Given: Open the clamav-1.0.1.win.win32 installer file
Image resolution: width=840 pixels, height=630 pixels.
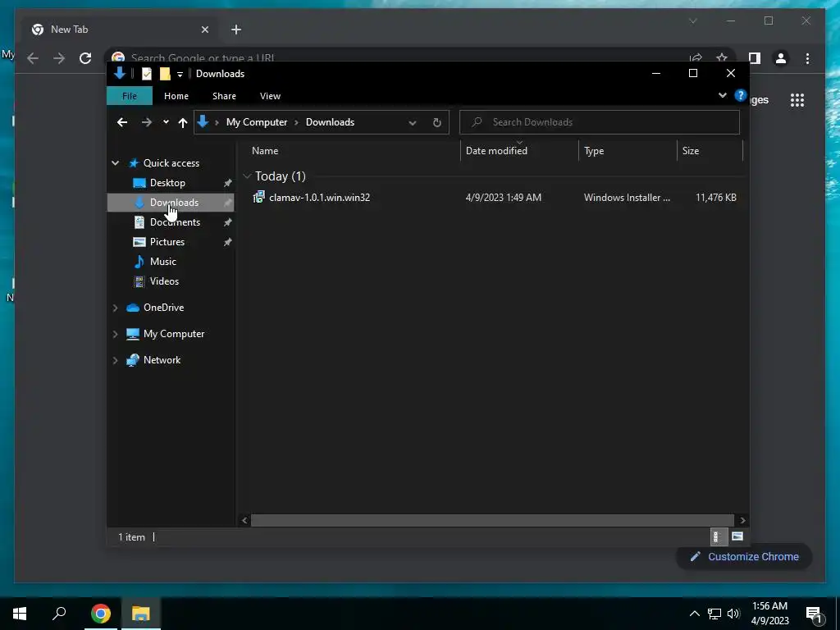Looking at the screenshot, I should tap(319, 198).
